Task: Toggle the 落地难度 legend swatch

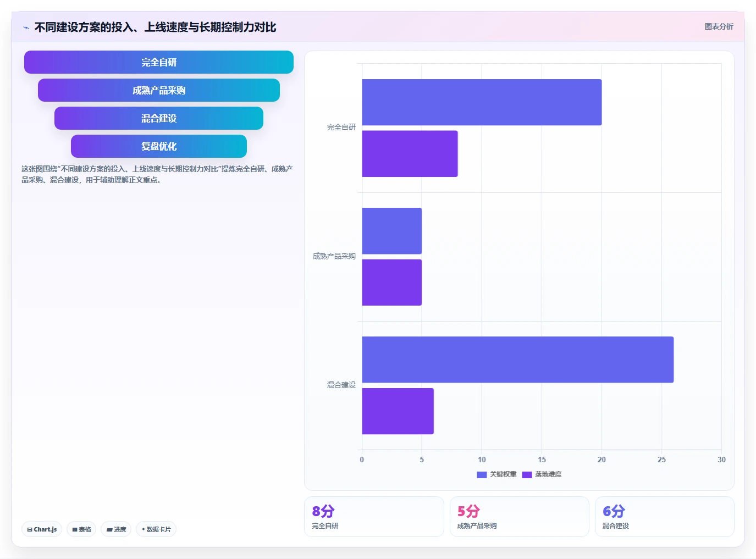Action: pos(527,475)
